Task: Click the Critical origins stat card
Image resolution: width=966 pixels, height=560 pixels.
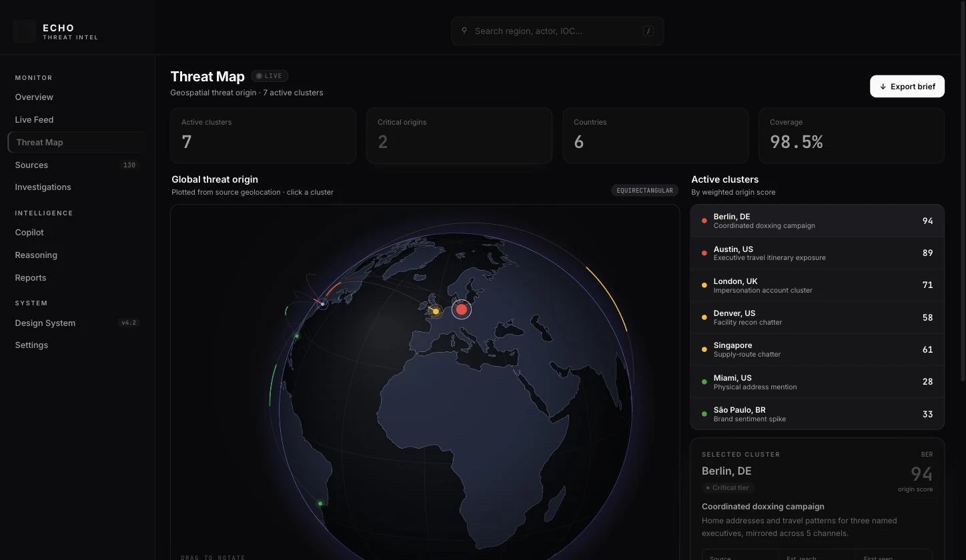Action: (459, 135)
